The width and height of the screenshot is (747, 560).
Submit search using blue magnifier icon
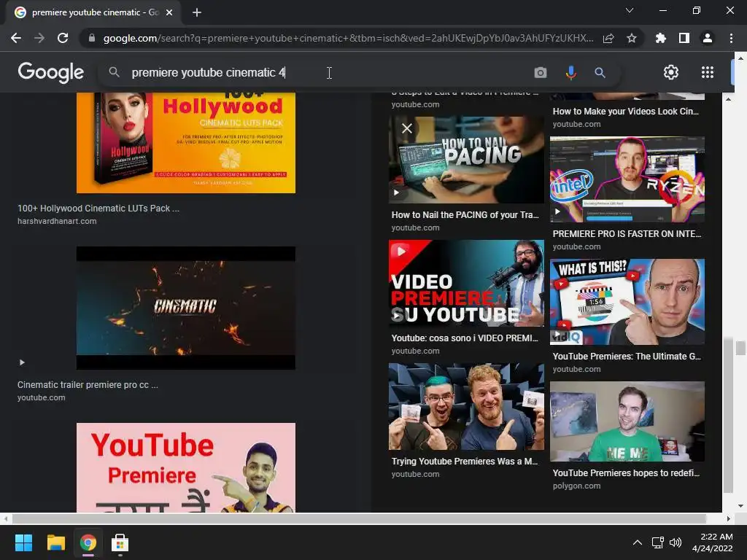point(600,72)
